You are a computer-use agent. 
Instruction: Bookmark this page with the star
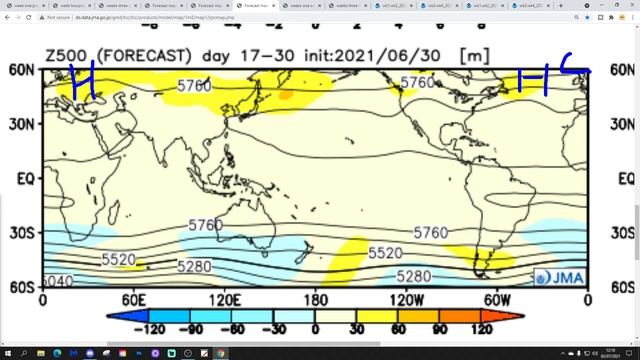(587, 18)
